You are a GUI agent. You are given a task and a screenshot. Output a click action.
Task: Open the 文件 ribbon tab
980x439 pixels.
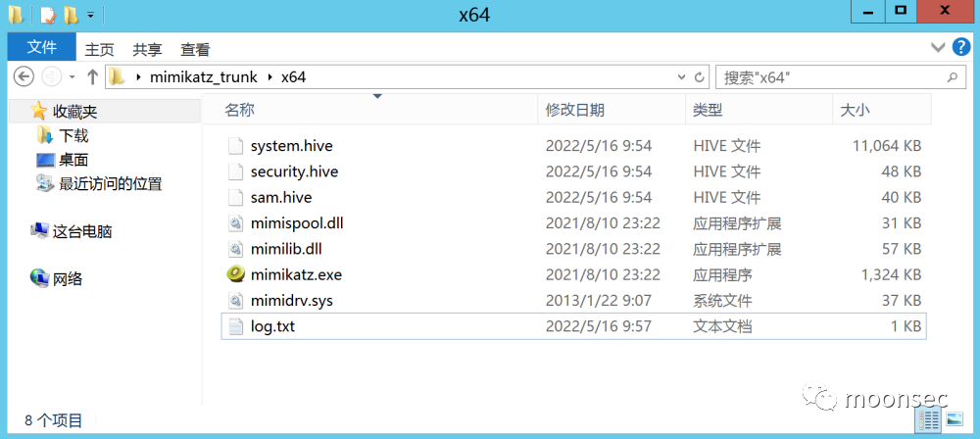pyautogui.click(x=42, y=47)
